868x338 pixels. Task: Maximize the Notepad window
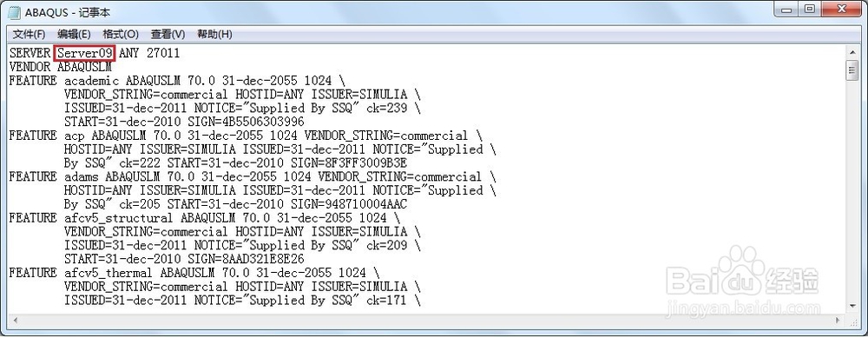click(x=810, y=10)
